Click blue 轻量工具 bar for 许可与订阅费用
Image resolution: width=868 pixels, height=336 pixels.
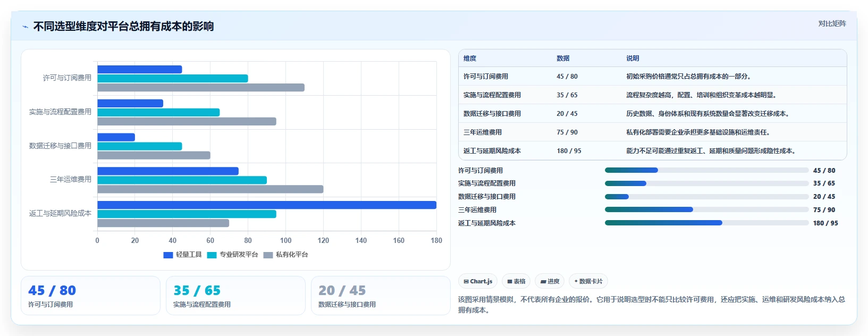(140, 70)
